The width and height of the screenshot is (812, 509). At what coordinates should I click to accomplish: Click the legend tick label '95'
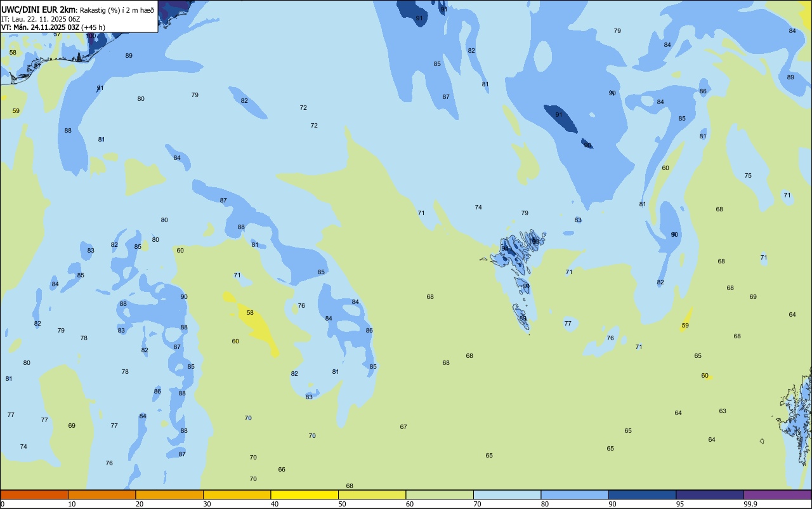click(680, 504)
